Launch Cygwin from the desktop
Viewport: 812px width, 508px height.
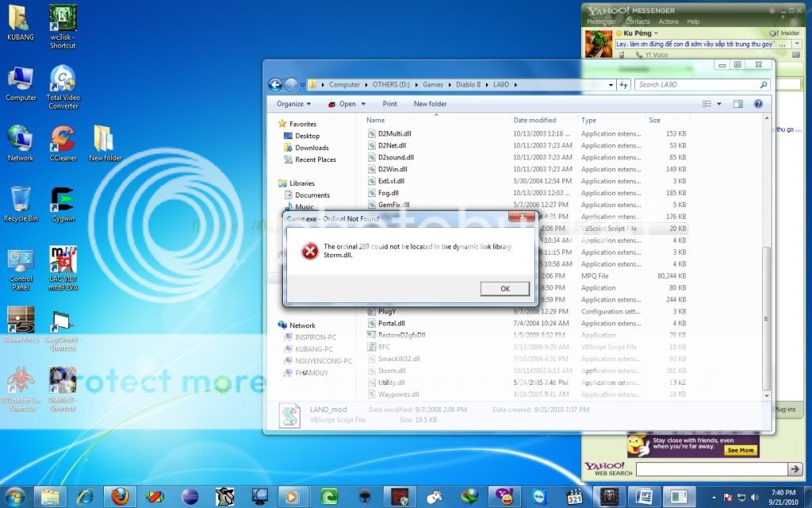(63, 204)
